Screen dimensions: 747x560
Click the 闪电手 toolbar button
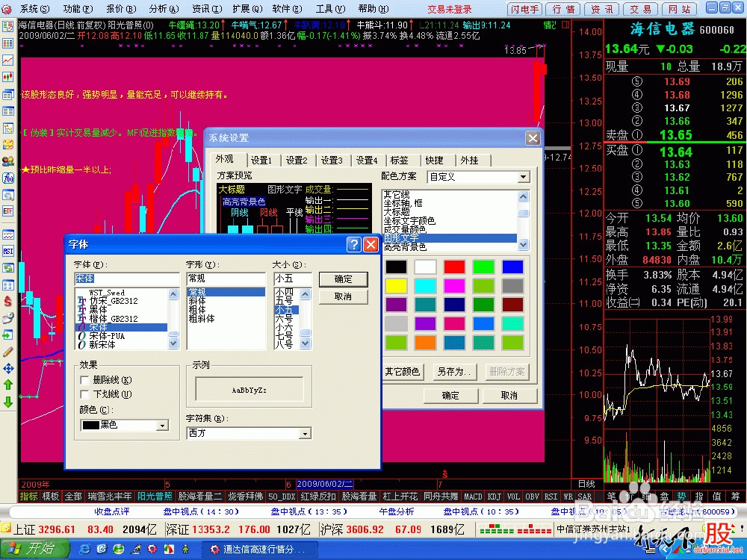(524, 9)
